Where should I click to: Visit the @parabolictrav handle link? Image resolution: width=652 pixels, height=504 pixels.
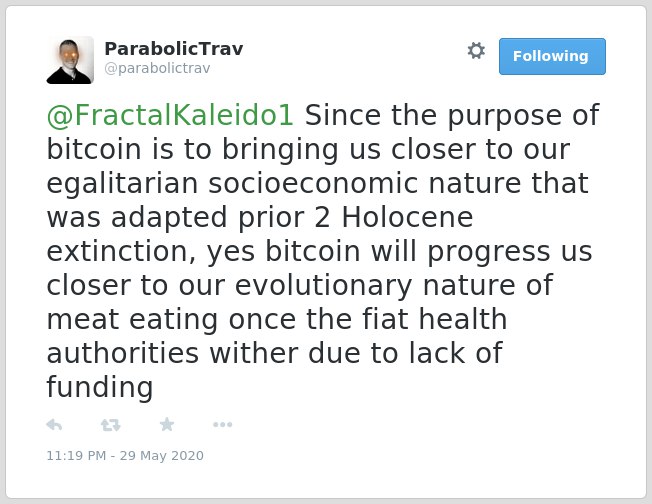[x=157, y=68]
